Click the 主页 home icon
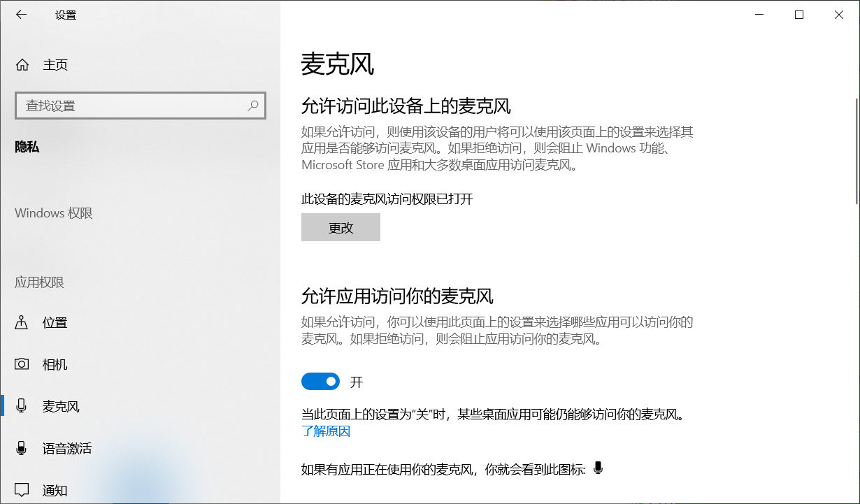 point(22,64)
